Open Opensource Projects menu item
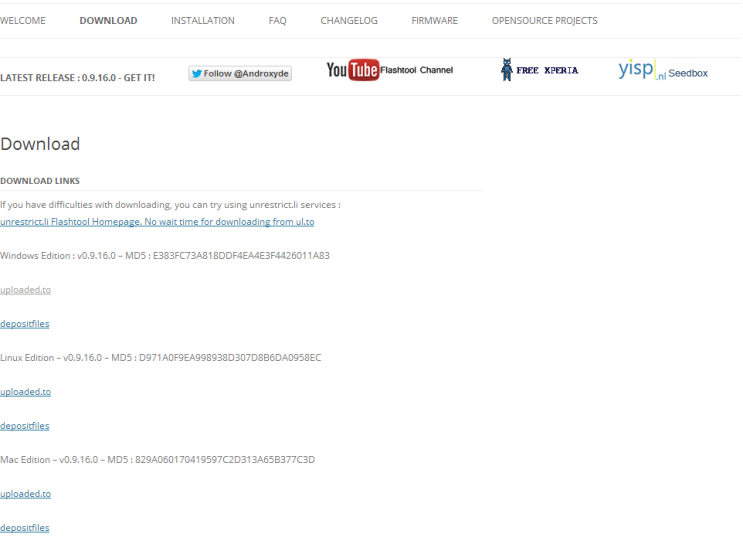This screenshot has width=743, height=541. 545,21
